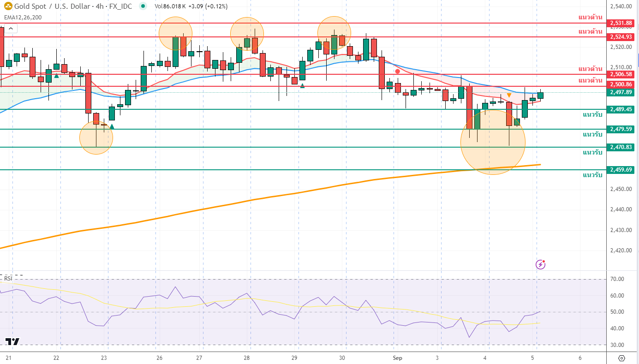Click the Gold Spot symbol logo icon
This screenshot has width=639, height=364.
(8, 6)
